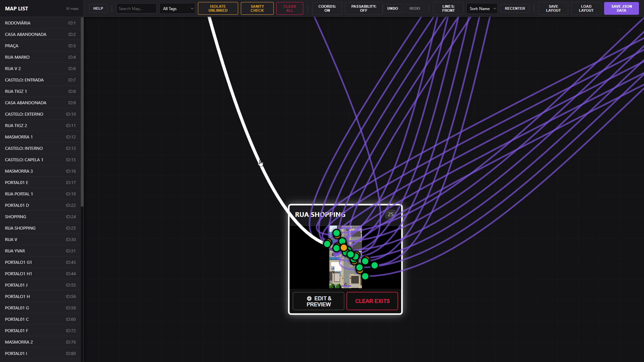The height and width of the screenshot is (362, 644).
Task: Select PORTAL01 J map entry
Action: pyautogui.click(x=40, y=285)
